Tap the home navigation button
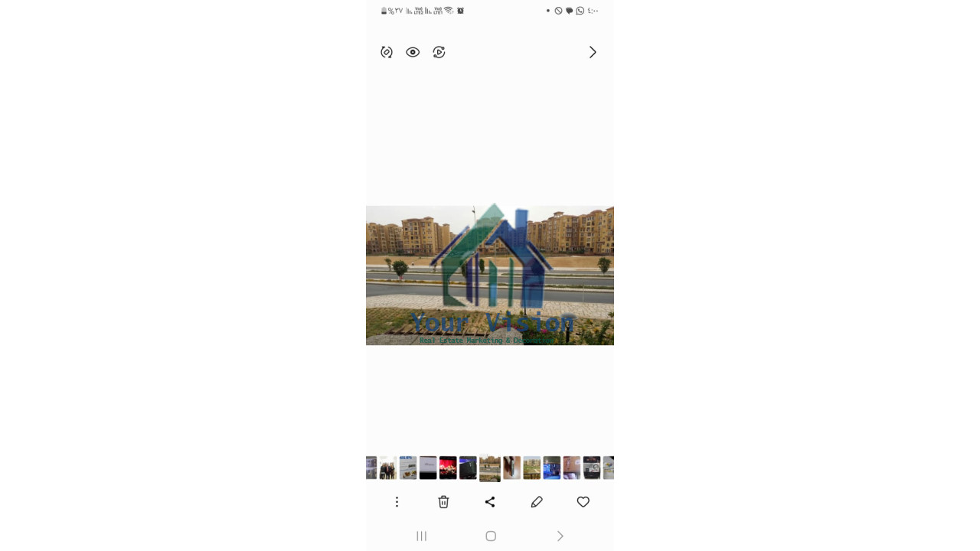 [491, 536]
